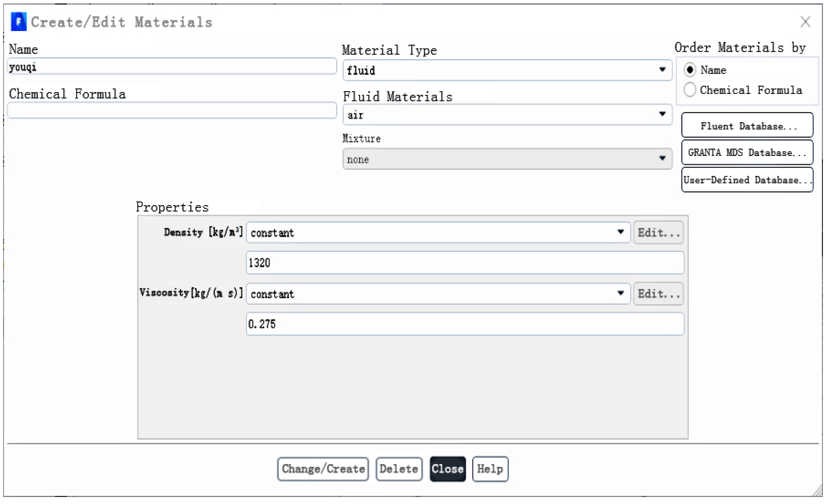Click the Fluent Database... button
826x504 pixels.
point(747,126)
